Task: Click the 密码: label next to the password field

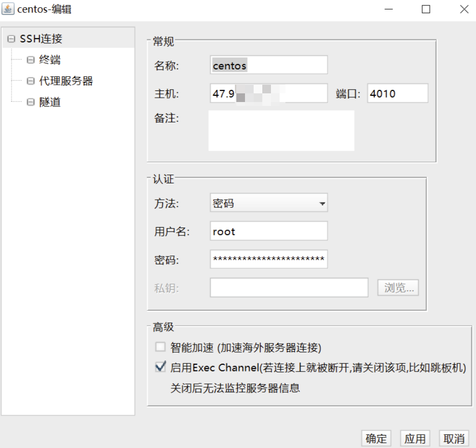Action: click(x=167, y=260)
